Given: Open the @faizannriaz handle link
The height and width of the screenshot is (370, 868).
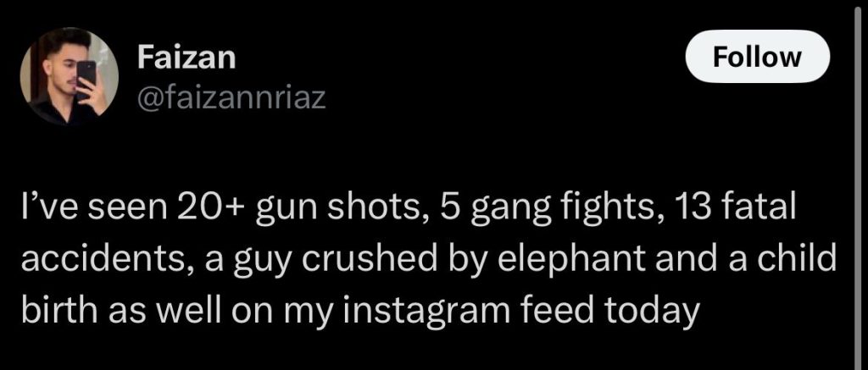Looking at the screenshot, I should [230, 101].
